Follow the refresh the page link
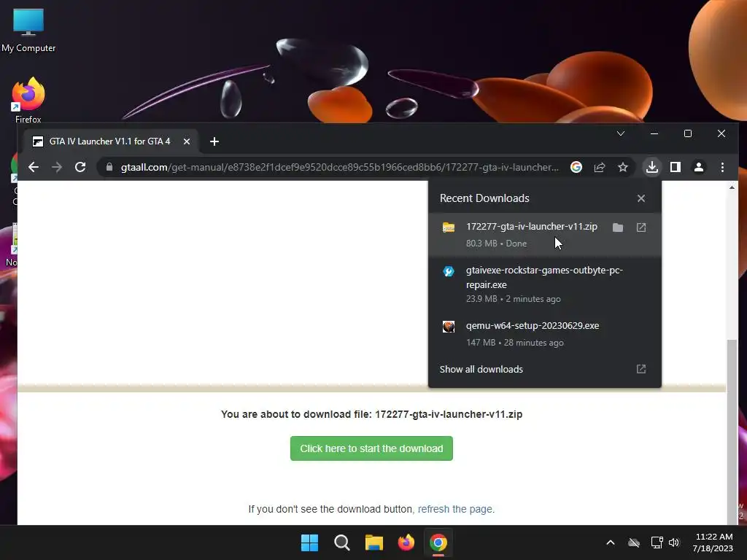 tap(456, 509)
